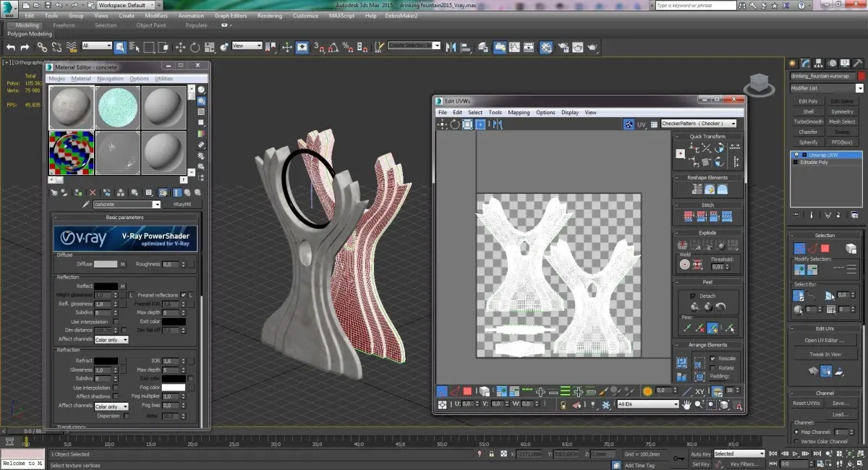Click the Auto Key button
The height and width of the screenshot is (470, 868).
(x=700, y=454)
